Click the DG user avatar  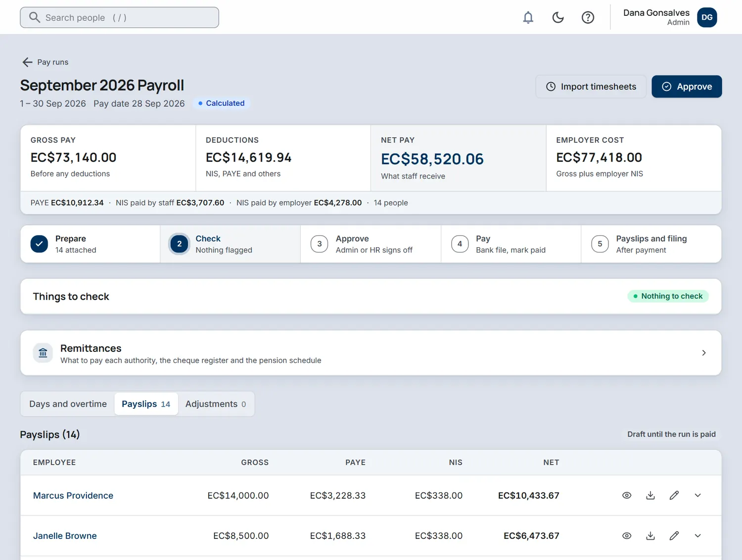[x=707, y=17]
